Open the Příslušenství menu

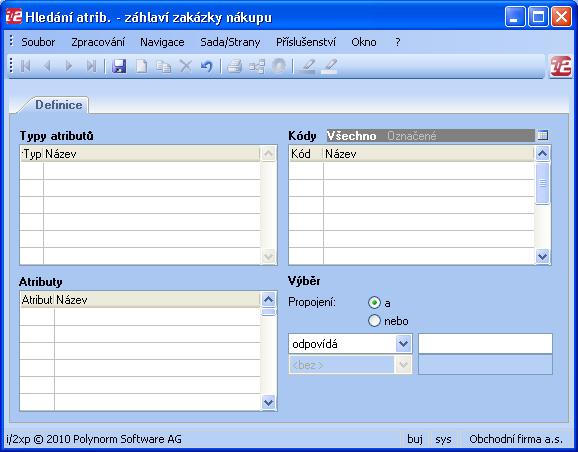[x=306, y=42]
